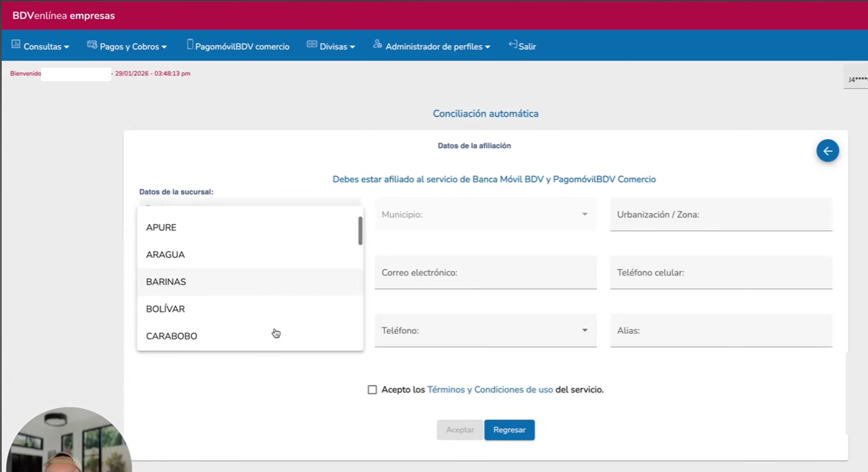Open Términos y Condiciones de uso link
The width and height of the screenshot is (868, 472).
click(490, 390)
